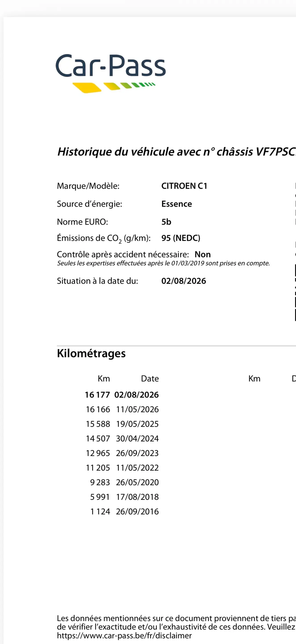Image resolution: width=296 pixels, height=644 pixels.
Task: Click the Kilométrages section heading
Action: point(91,354)
